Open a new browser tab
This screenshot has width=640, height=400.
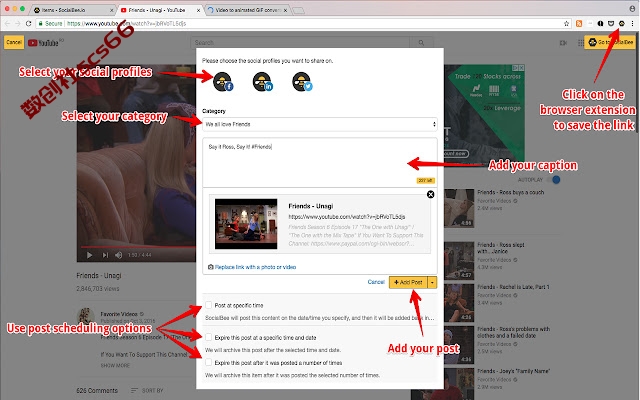pos(299,11)
